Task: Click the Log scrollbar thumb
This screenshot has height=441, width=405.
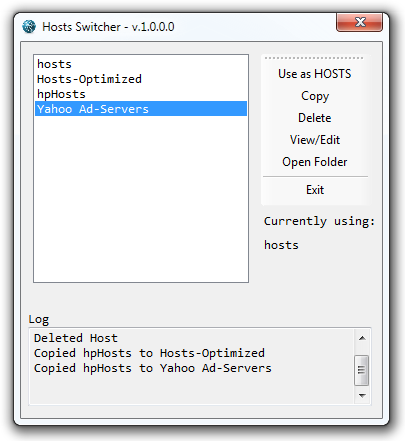Action: tap(362, 370)
